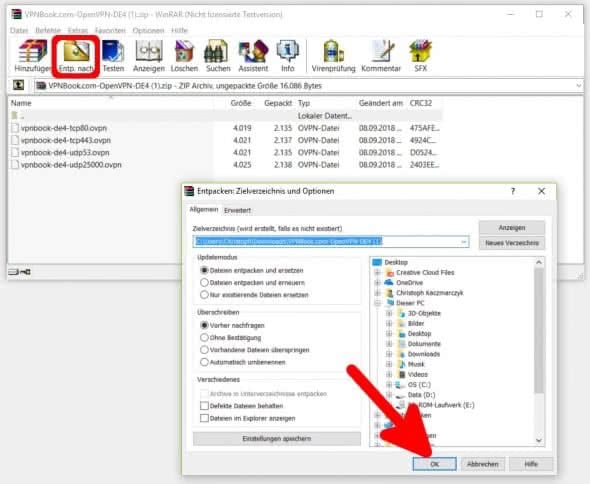Switch to the Erweitert tab

[x=237, y=210]
